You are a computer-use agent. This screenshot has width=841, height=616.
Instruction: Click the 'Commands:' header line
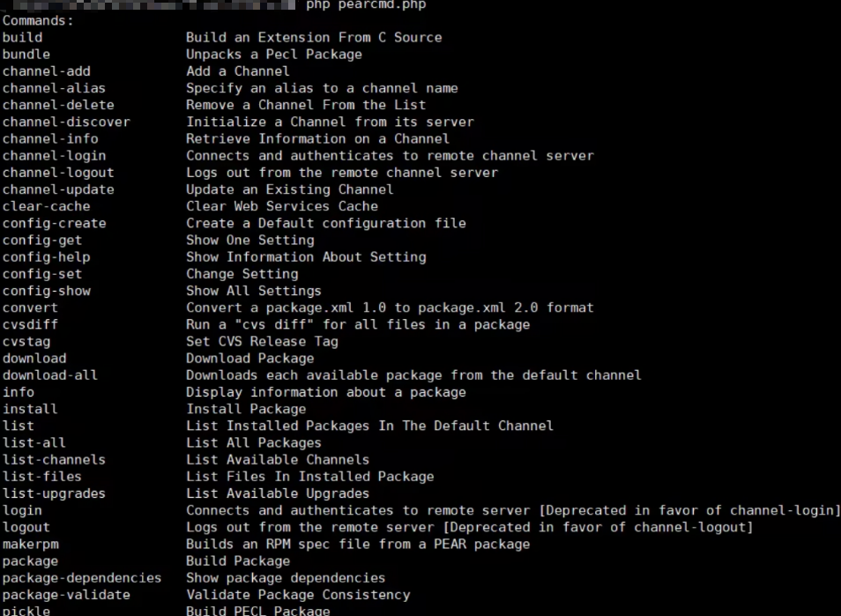click(38, 21)
